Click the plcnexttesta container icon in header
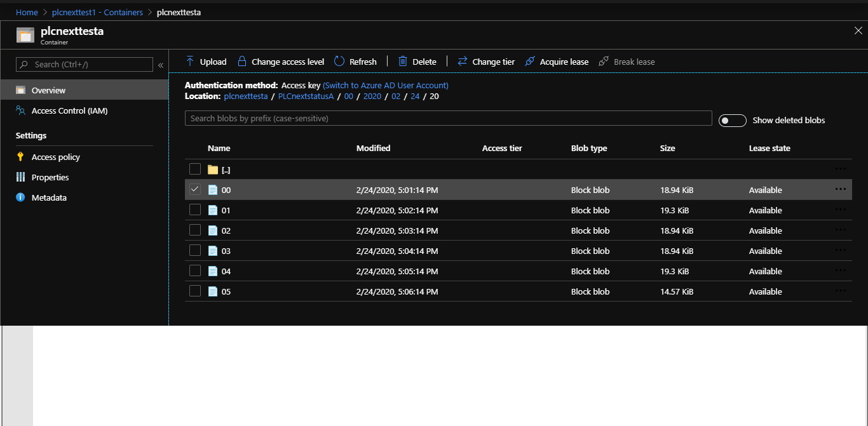This screenshot has width=868, height=426. coord(25,35)
